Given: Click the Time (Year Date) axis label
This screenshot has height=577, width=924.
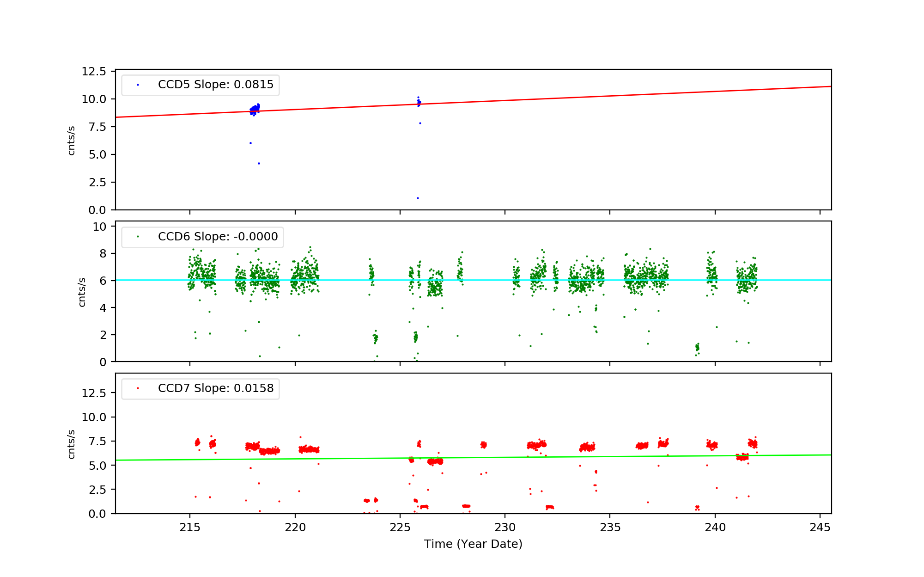Looking at the screenshot, I should click(473, 544).
